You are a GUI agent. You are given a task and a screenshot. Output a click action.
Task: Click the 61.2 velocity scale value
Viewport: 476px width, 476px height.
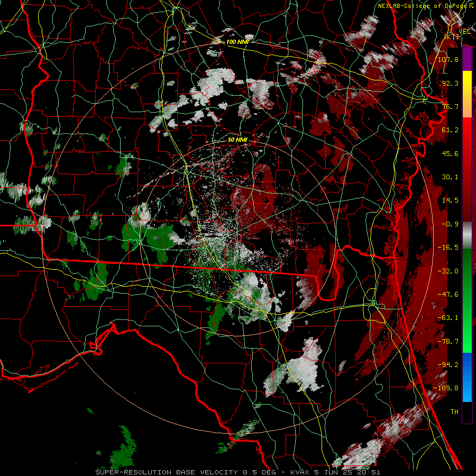click(x=450, y=130)
